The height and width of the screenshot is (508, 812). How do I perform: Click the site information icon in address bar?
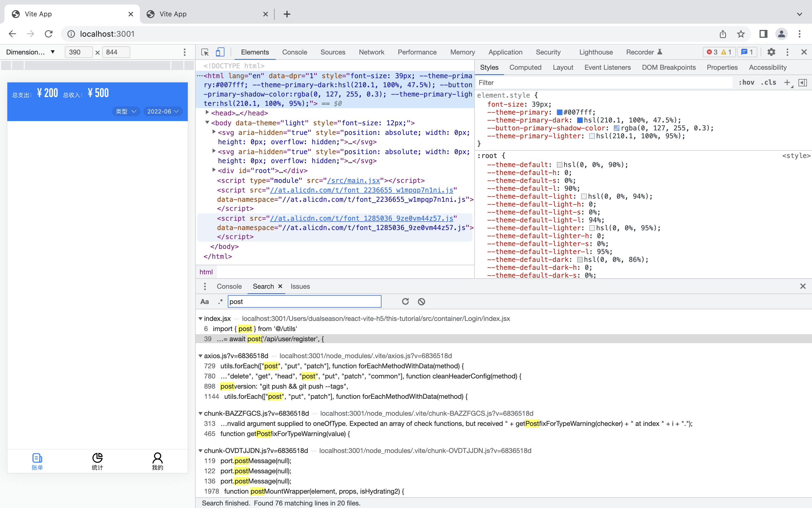(x=71, y=34)
